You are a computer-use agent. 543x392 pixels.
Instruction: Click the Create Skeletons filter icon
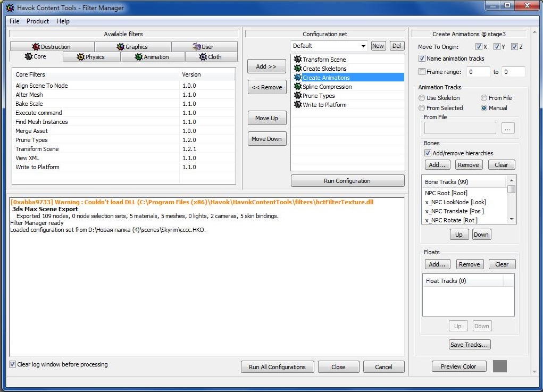pyautogui.click(x=297, y=68)
